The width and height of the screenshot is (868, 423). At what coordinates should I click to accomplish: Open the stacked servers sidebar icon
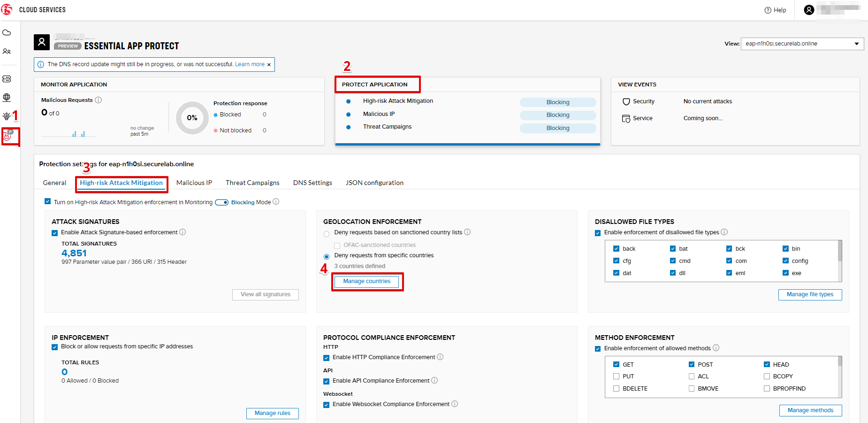pos(7,79)
